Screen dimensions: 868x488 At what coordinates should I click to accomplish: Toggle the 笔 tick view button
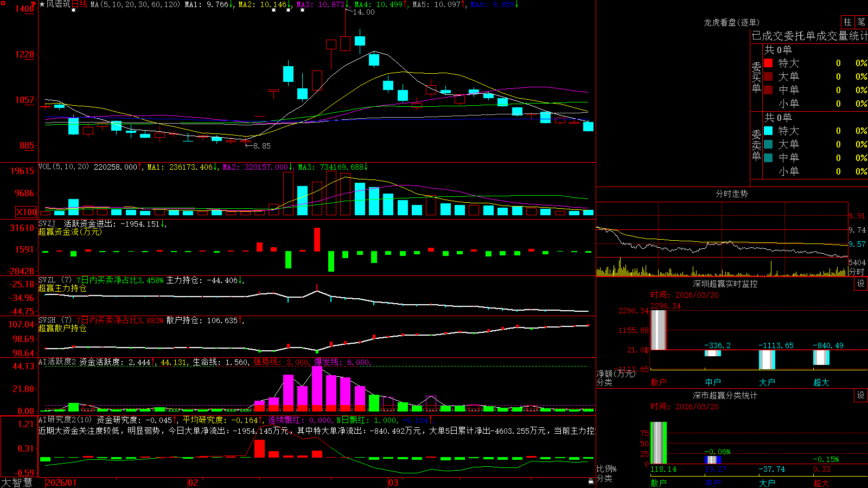861,22
